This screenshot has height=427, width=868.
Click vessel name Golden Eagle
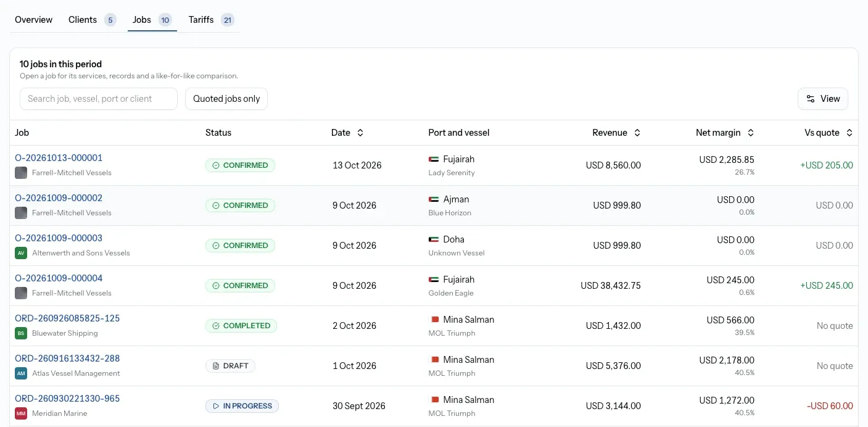(451, 293)
